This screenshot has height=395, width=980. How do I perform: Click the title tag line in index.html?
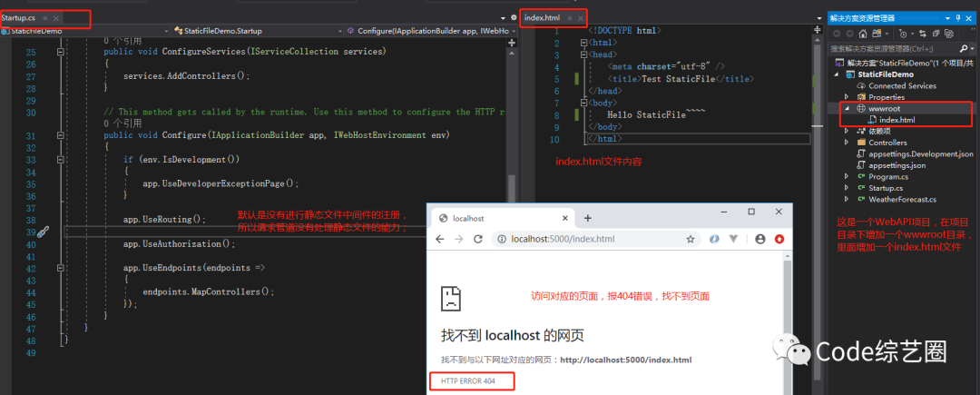681,79
